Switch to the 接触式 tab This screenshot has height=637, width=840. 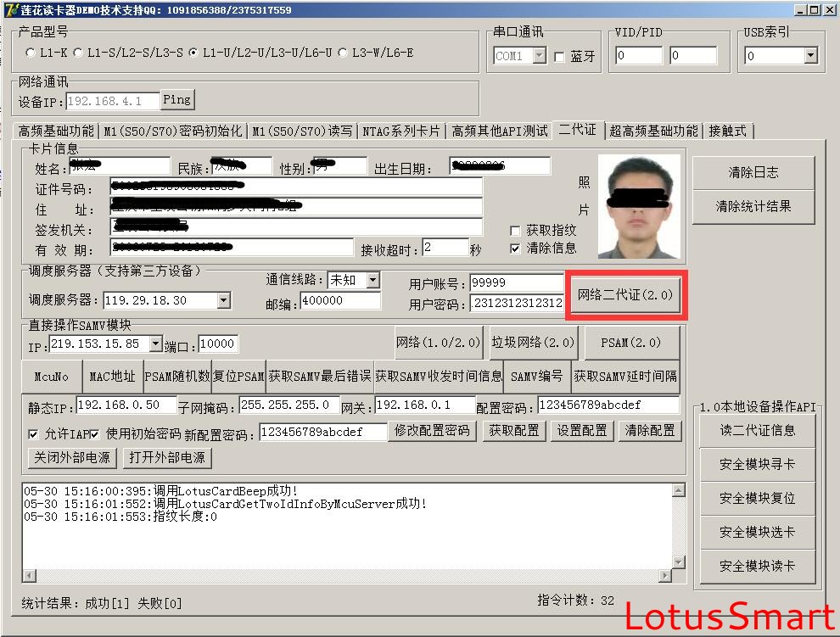[728, 131]
